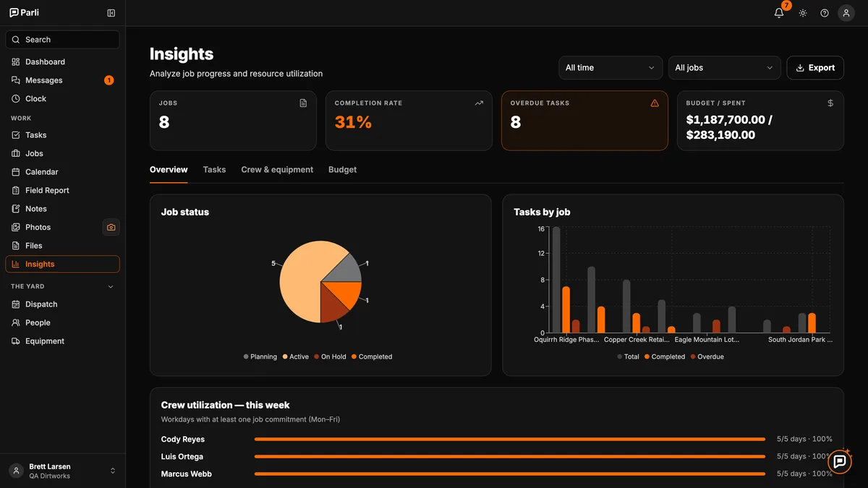This screenshot has height=488, width=868.
Task: Open Dashboard from sidebar
Action: click(x=62, y=62)
